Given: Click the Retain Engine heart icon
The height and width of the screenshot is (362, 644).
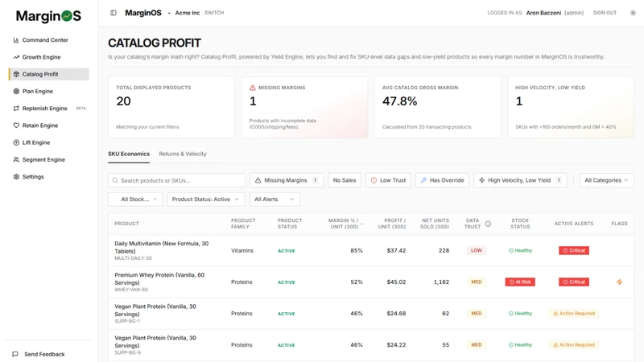Looking at the screenshot, I should [16, 125].
